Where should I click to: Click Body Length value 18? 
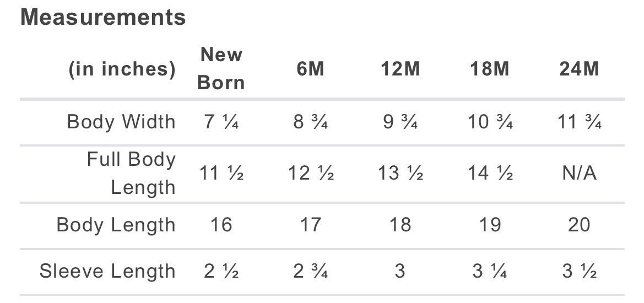(x=400, y=225)
